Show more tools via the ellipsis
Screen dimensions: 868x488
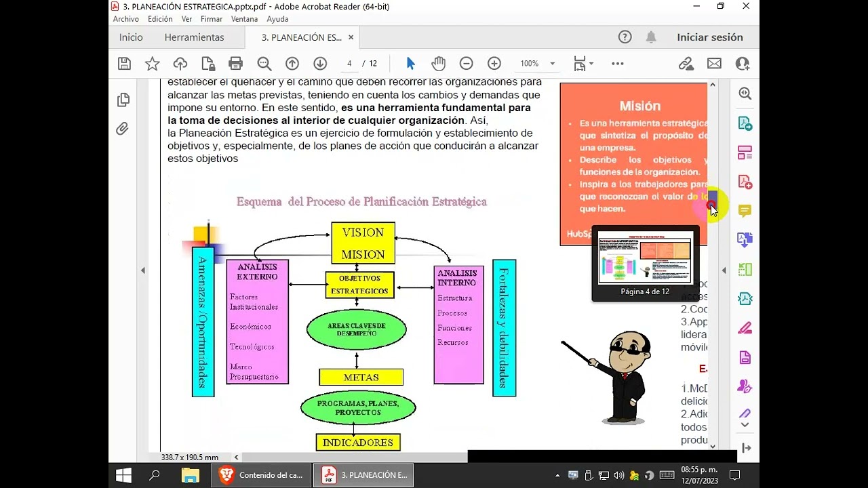pos(617,64)
